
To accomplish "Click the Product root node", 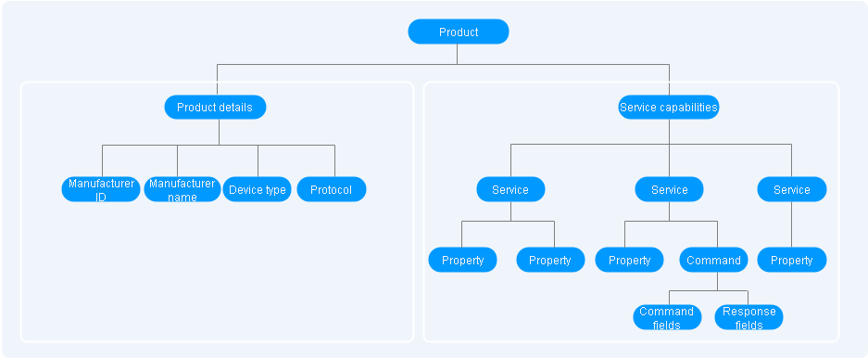I will pos(459,32).
